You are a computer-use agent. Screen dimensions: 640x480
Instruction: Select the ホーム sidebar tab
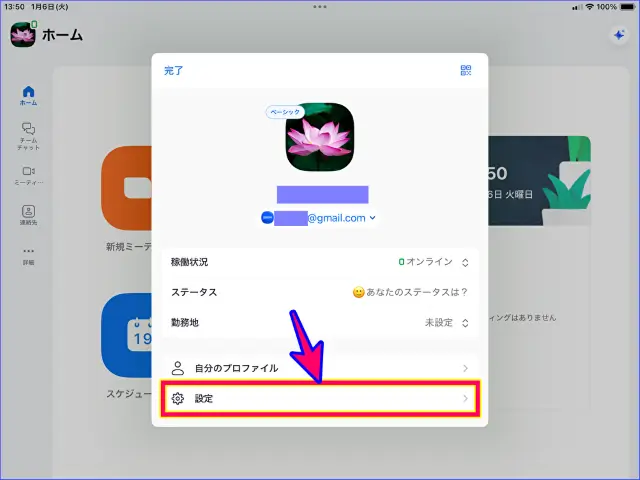28,96
